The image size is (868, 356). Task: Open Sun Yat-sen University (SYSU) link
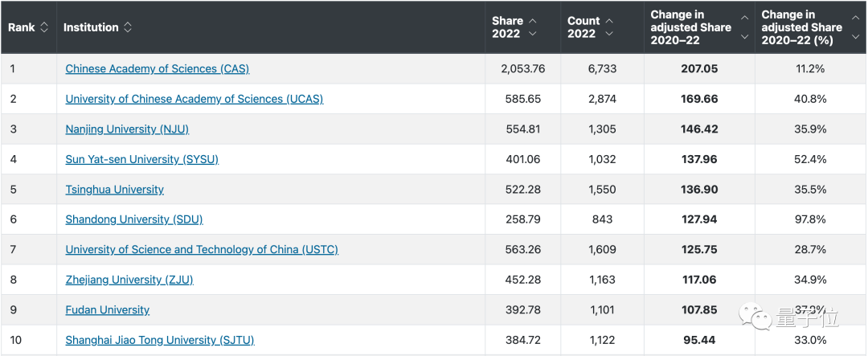click(141, 159)
